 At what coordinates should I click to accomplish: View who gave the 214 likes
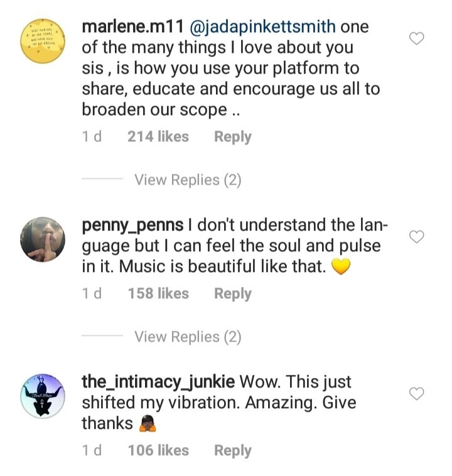click(x=158, y=137)
